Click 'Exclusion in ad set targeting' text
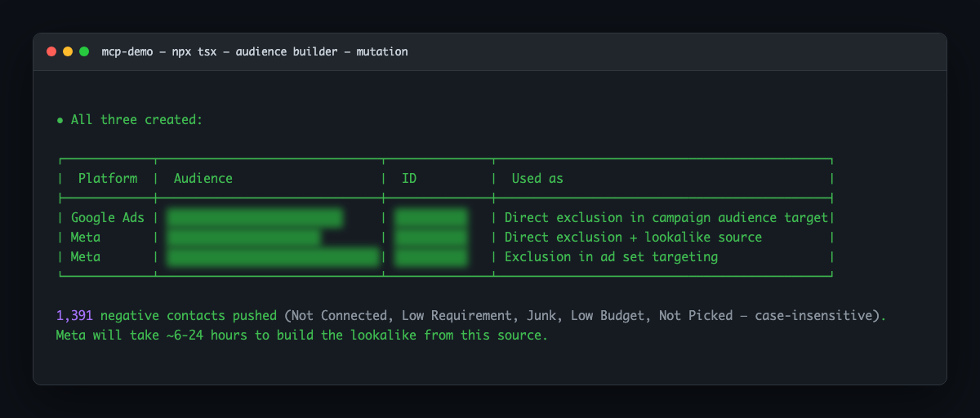 click(x=611, y=256)
